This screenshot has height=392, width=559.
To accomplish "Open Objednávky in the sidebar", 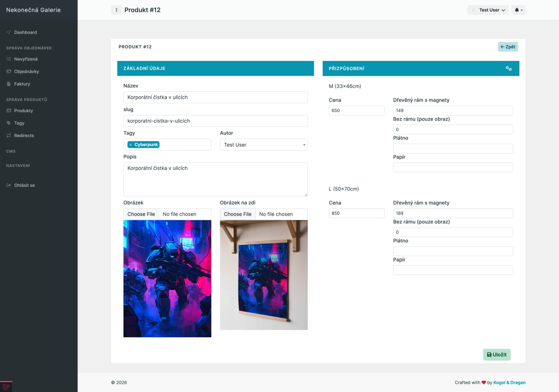I will [26, 72].
